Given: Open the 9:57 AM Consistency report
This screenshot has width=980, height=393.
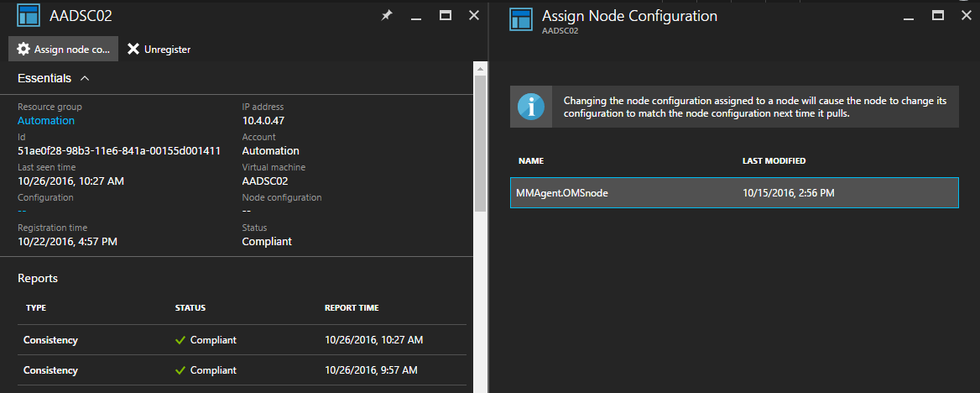Looking at the screenshot, I should click(242, 369).
